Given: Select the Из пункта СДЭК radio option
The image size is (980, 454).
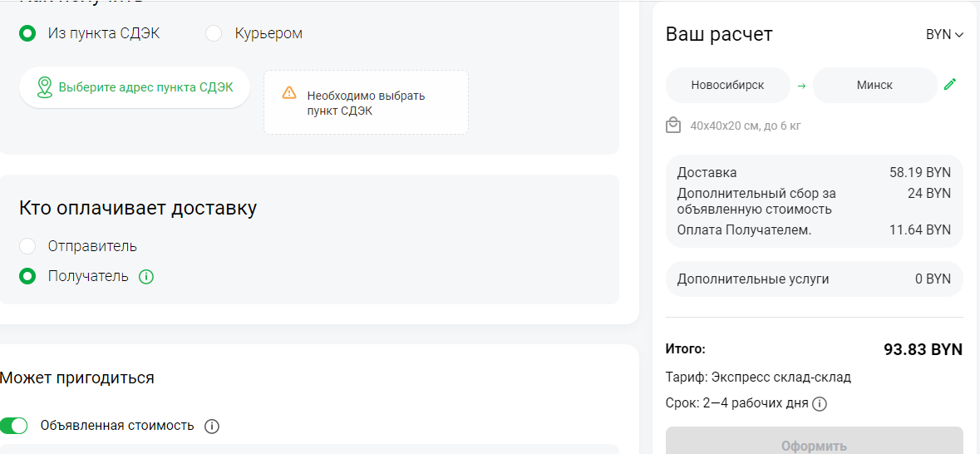Looking at the screenshot, I should pos(27,33).
